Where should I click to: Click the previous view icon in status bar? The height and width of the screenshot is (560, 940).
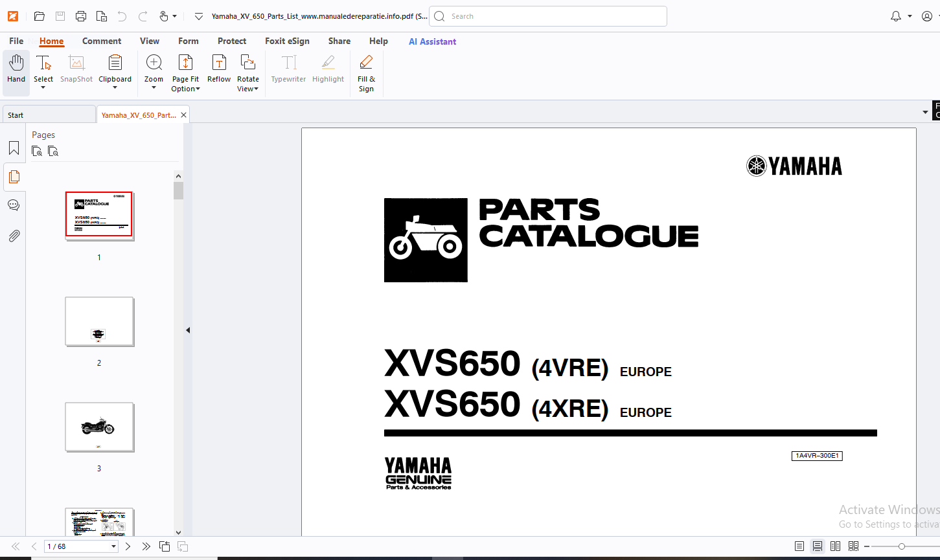165,546
